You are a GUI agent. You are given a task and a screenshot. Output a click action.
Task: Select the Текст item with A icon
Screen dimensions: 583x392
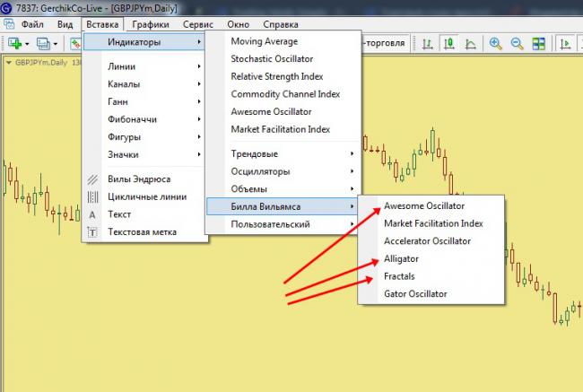tap(144, 214)
